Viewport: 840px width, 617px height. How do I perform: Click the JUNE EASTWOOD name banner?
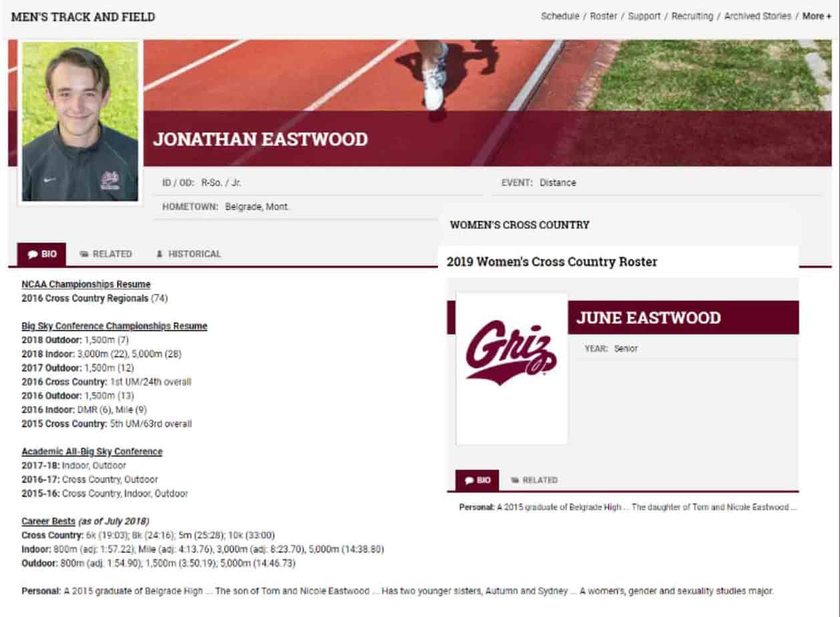tap(648, 317)
